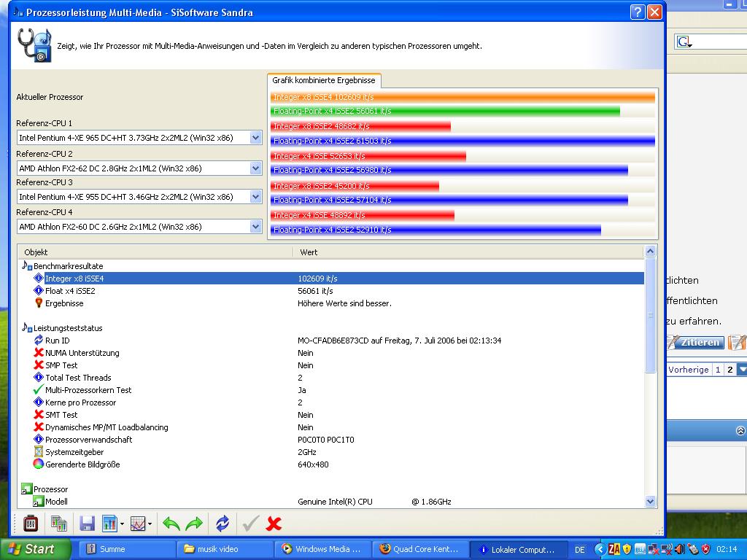Save results with the floppy disk icon

coord(87,524)
